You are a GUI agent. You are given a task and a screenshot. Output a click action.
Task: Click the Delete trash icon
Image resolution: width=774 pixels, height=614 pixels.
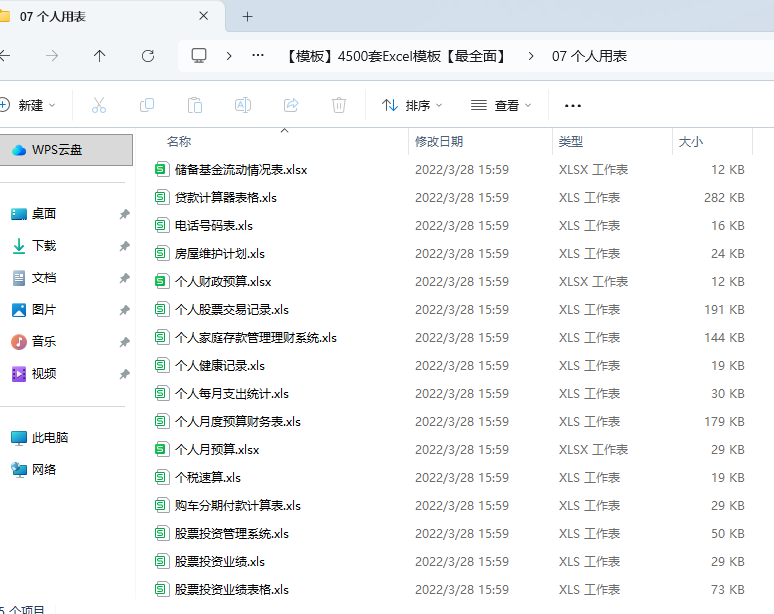(x=339, y=105)
